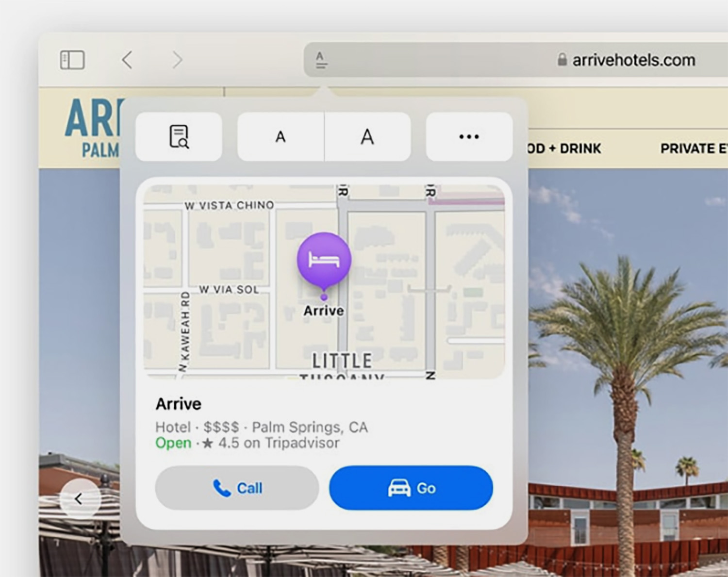Click the W VIA SOL street label
The image size is (728, 577).
pyautogui.click(x=229, y=290)
